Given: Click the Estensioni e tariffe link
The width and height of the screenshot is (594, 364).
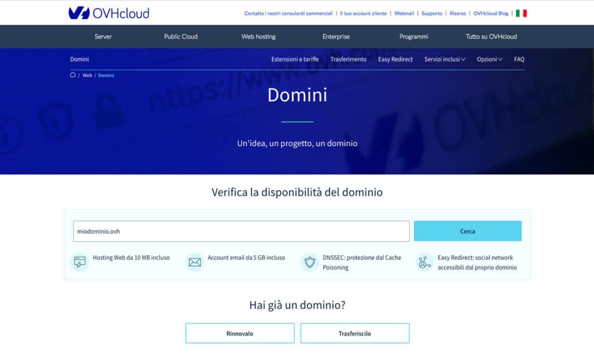Looking at the screenshot, I should click(295, 59).
